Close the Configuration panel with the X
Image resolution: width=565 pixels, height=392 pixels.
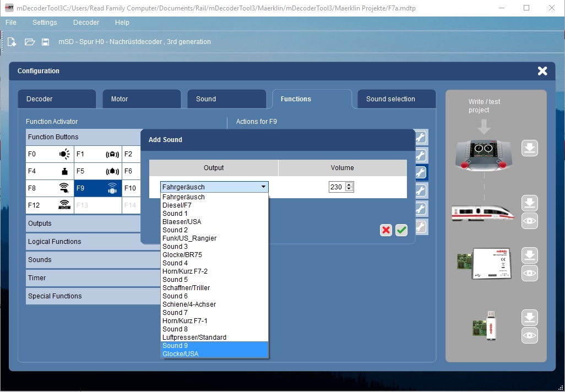click(542, 71)
